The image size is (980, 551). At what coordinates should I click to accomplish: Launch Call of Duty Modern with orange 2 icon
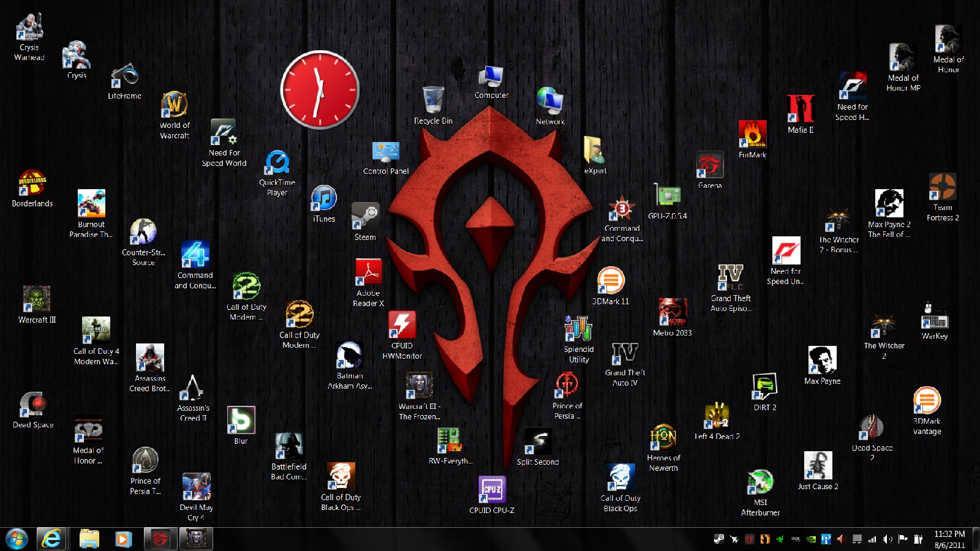pyautogui.click(x=300, y=325)
